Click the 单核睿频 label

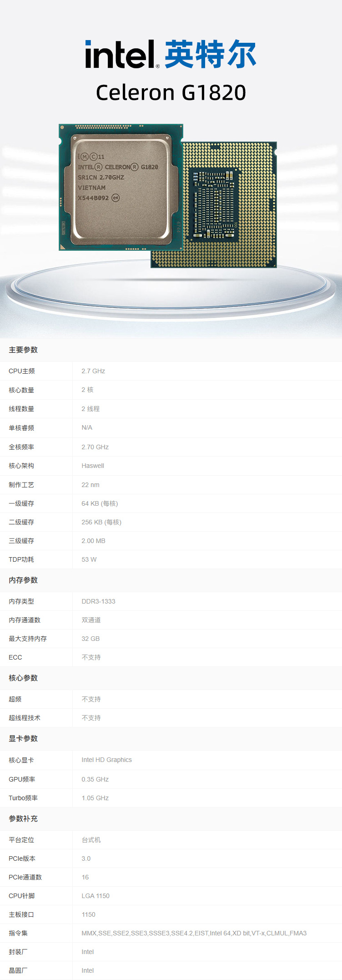21,428
